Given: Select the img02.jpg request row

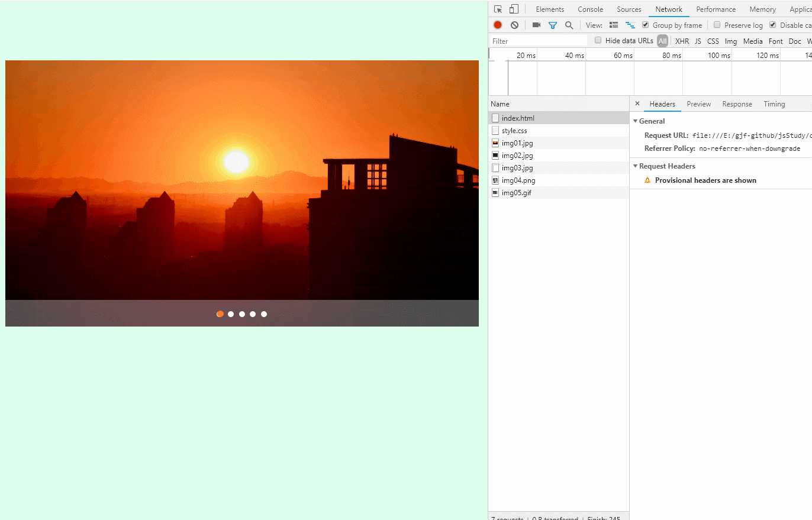Looking at the screenshot, I should 559,156.
